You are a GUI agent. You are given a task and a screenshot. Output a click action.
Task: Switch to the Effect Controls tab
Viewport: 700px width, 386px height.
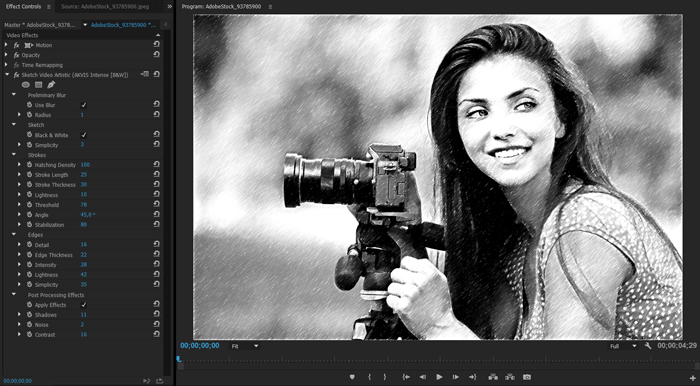[x=23, y=7]
